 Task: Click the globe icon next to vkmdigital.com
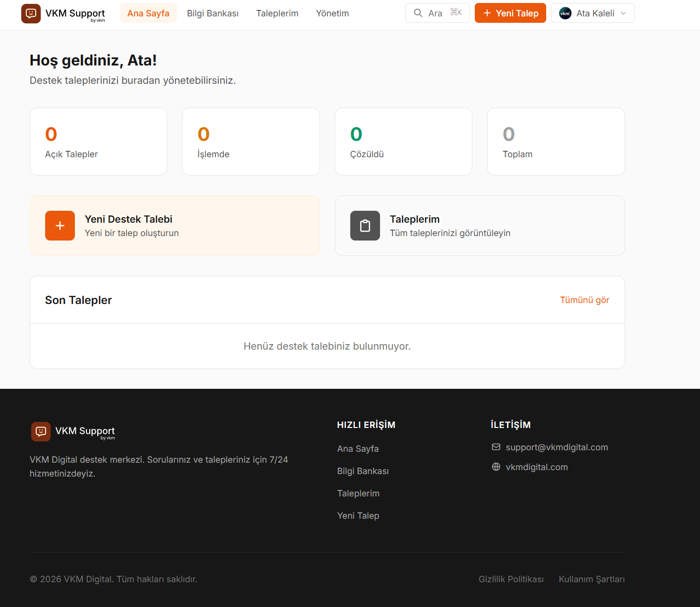[496, 467]
